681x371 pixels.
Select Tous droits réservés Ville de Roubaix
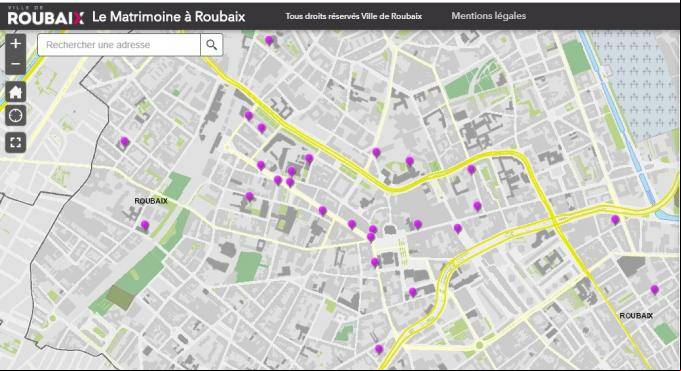pos(354,16)
